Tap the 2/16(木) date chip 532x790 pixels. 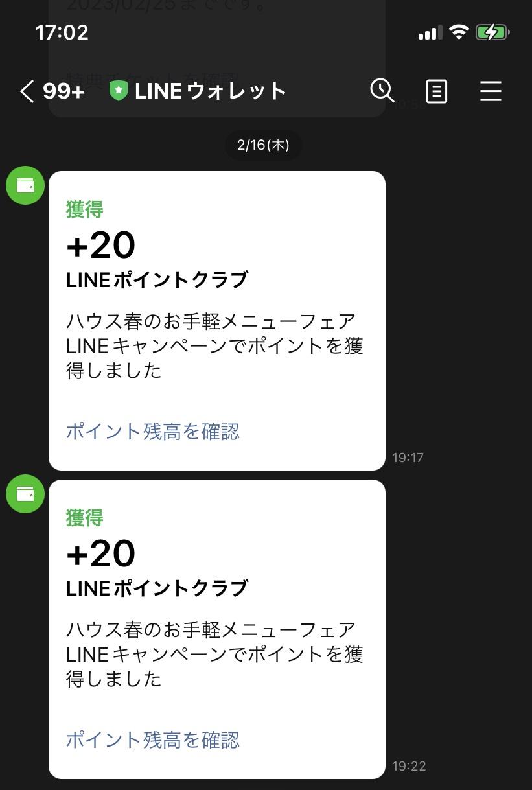coord(263,145)
